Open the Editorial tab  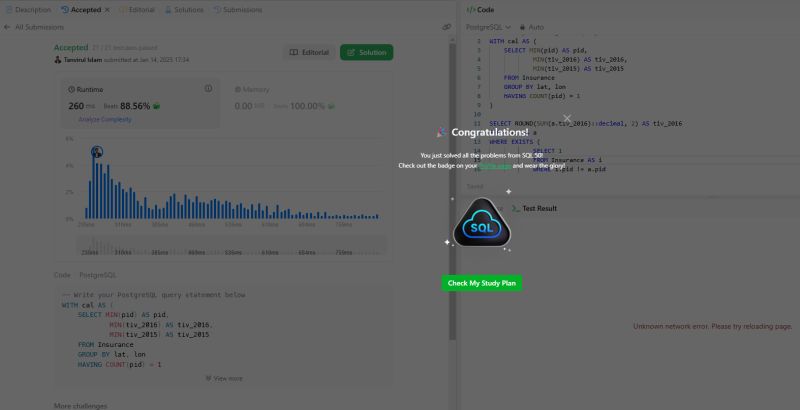tap(137, 10)
